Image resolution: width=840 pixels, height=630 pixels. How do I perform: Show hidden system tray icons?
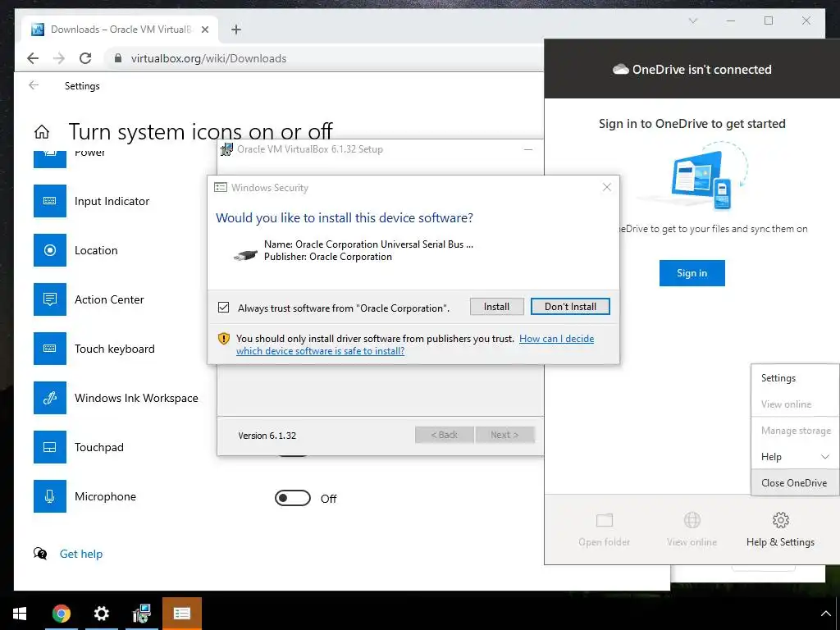825,614
